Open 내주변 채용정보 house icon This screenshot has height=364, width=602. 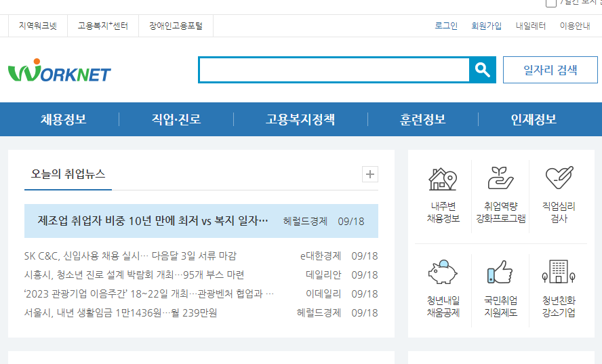click(443, 180)
